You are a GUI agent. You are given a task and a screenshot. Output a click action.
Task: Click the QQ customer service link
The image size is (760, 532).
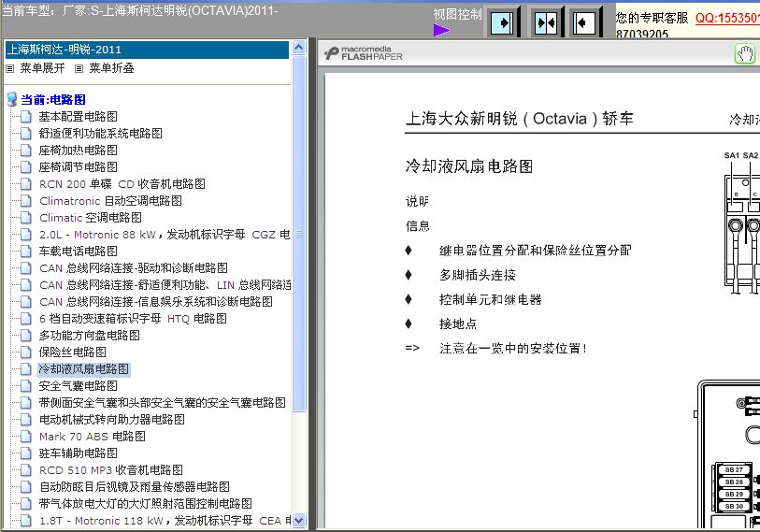click(727, 19)
